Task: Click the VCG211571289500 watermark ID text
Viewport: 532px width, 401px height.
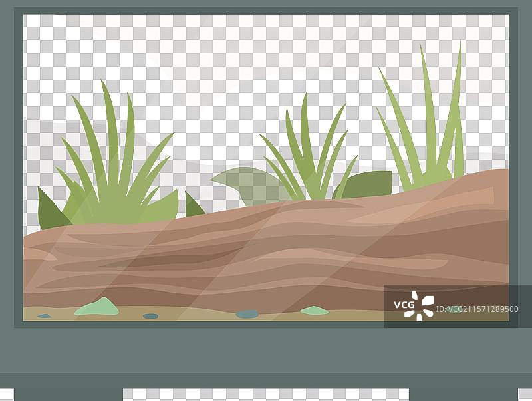Action: [x=483, y=309]
